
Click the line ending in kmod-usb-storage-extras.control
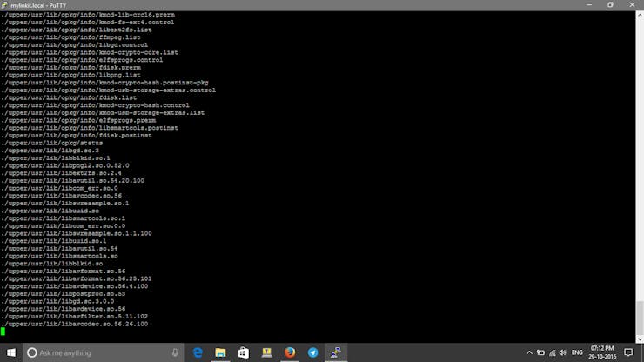(108, 90)
